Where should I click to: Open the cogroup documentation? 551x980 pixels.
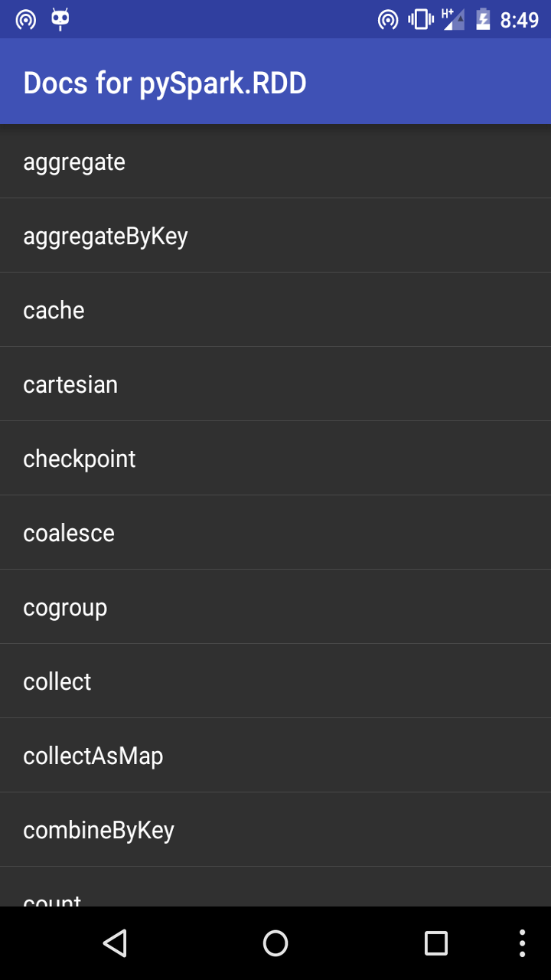click(x=65, y=606)
